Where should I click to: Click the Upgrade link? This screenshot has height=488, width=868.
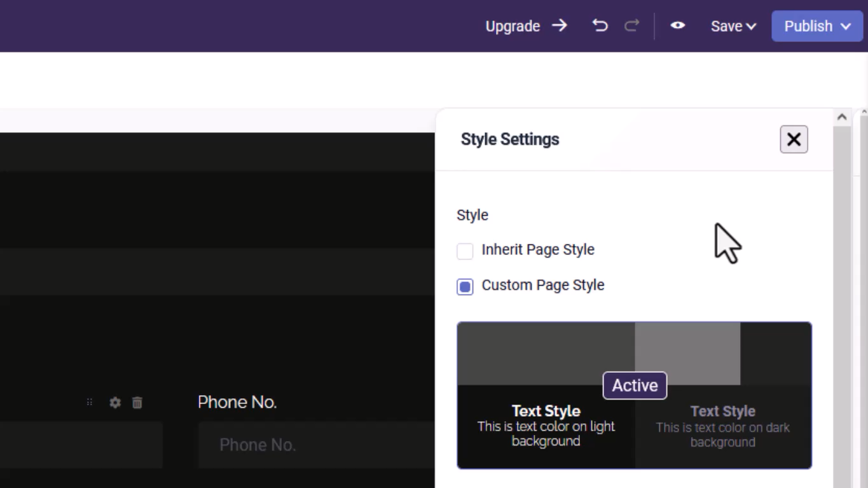click(x=513, y=26)
